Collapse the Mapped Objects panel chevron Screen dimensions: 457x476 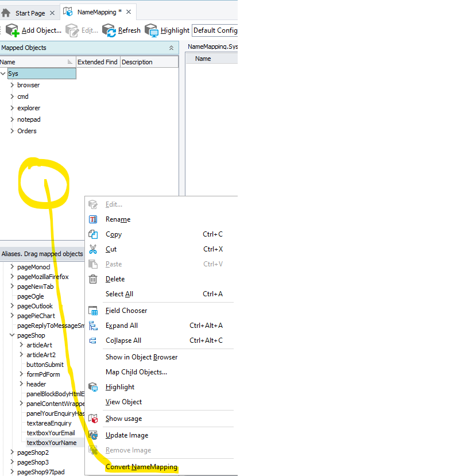[x=171, y=48]
